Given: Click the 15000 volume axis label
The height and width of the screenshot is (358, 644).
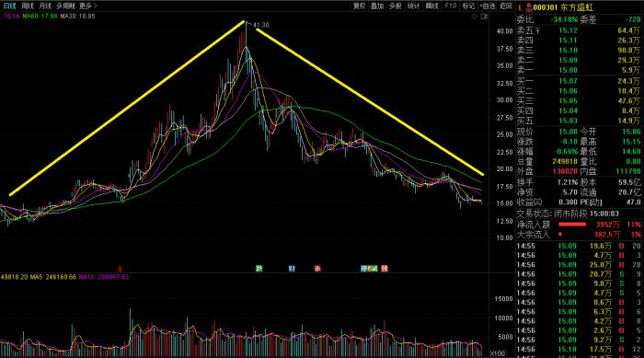Looking at the screenshot, I should [503, 299].
